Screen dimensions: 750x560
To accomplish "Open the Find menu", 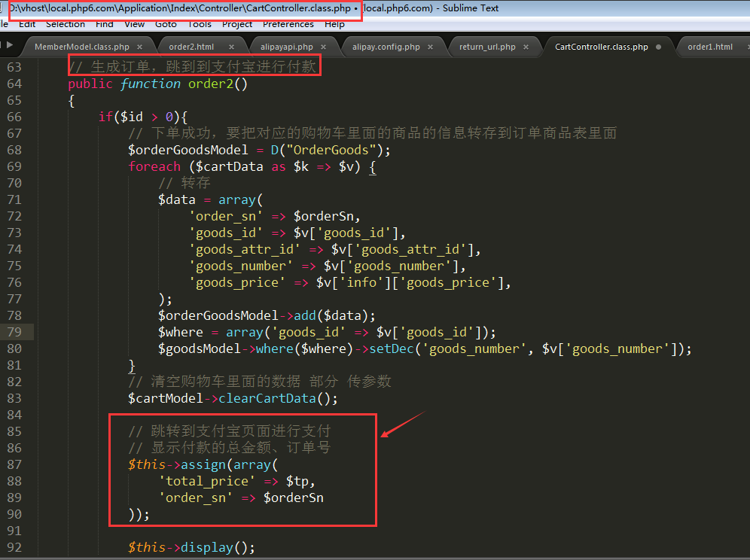I will click(x=105, y=24).
